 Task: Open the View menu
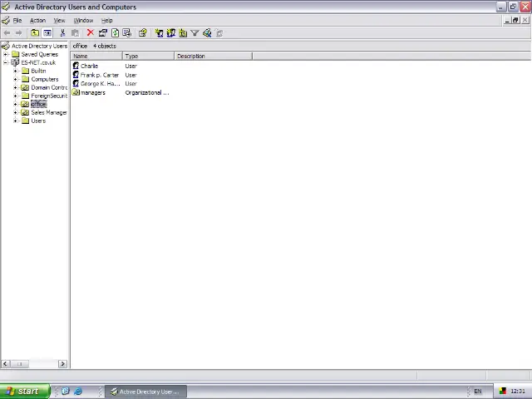59,20
